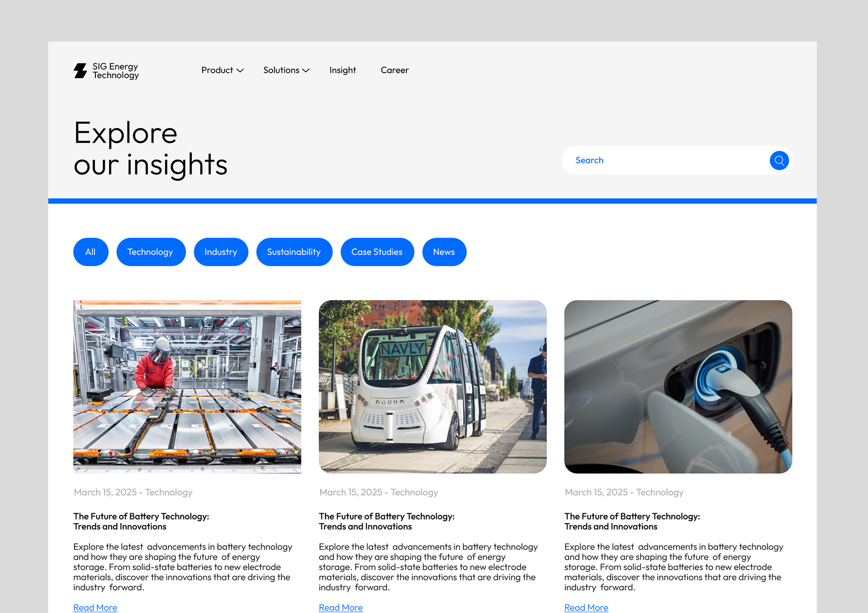Filter insights by Industry
The width and height of the screenshot is (868, 613).
click(x=221, y=252)
